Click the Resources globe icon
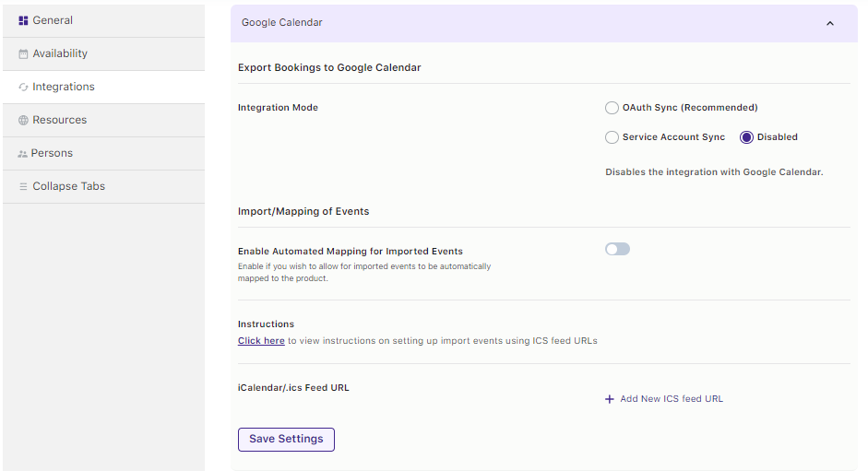 [x=23, y=120]
